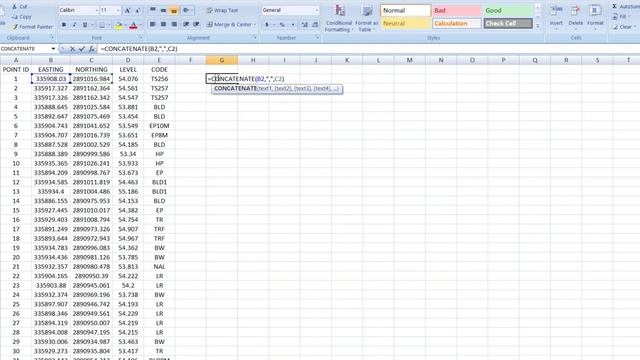
Task: Click the Name Box showing CONCATENATE
Action: tap(25, 49)
